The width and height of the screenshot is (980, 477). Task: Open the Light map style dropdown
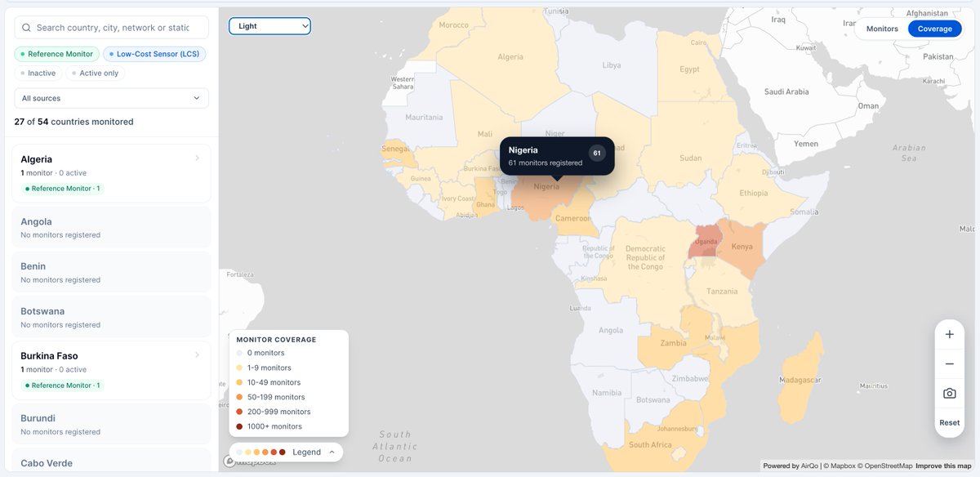point(269,26)
